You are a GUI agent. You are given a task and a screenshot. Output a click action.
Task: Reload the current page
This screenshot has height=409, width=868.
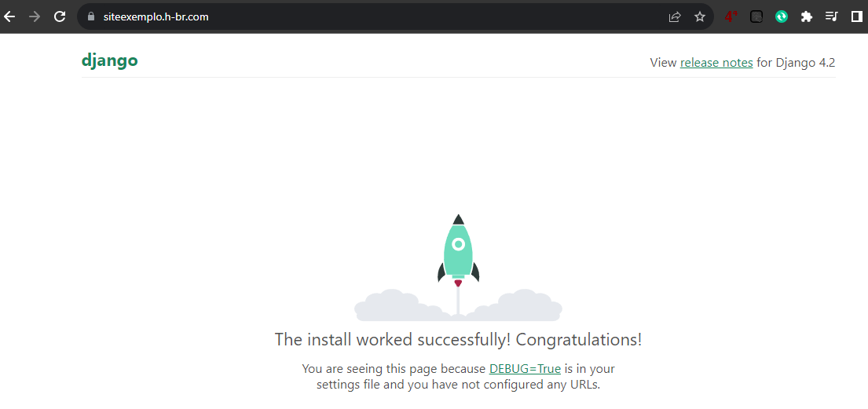[x=59, y=16]
